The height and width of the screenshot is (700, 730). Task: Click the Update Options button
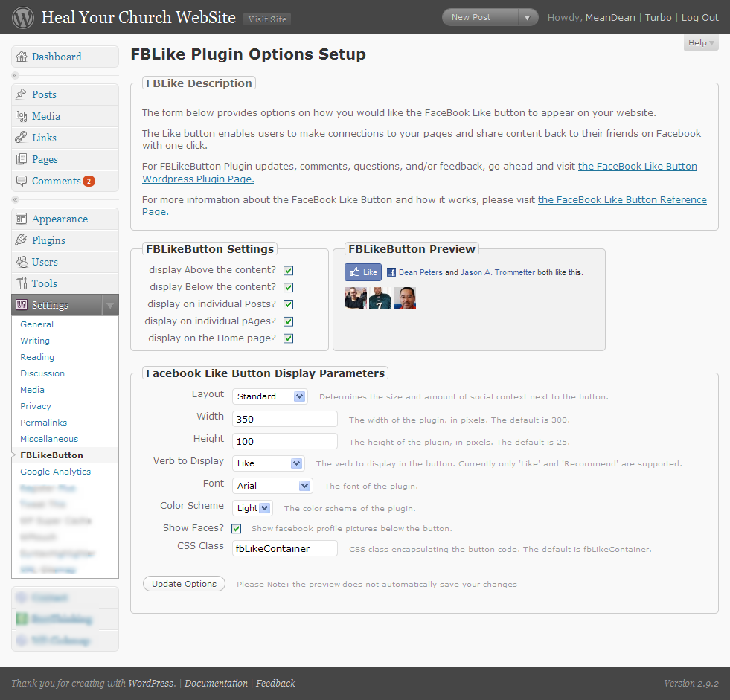(x=184, y=584)
